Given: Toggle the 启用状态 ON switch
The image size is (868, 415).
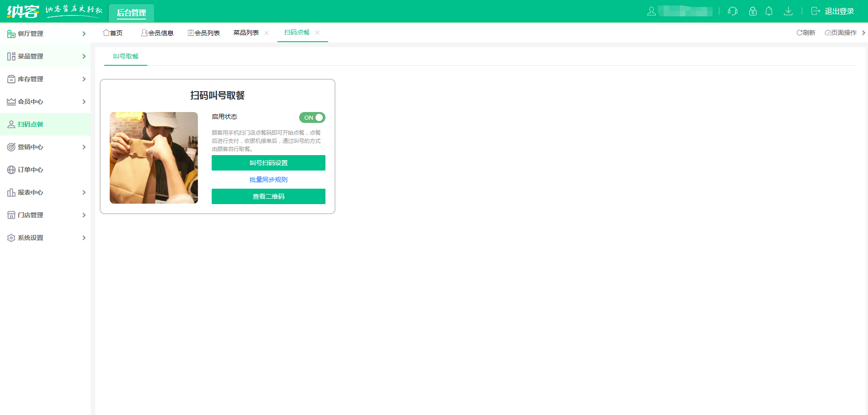Looking at the screenshot, I should coord(312,117).
